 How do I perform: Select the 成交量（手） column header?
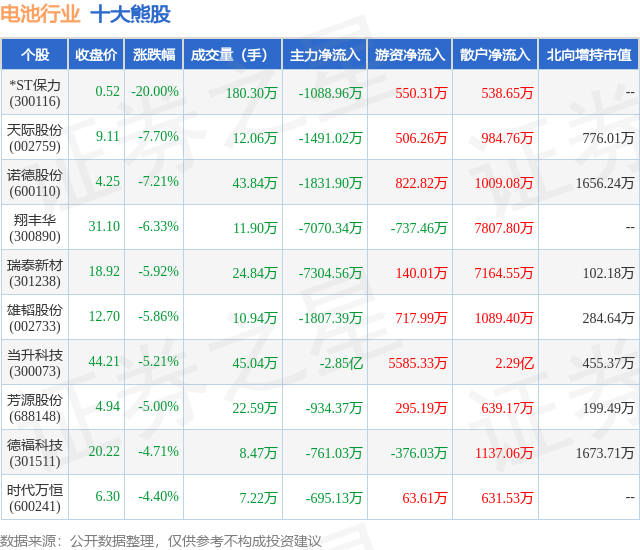coord(233,54)
